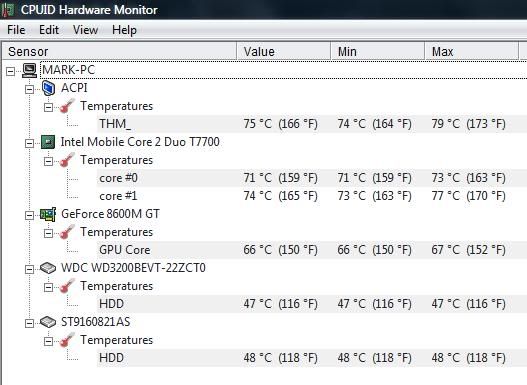Collapse the ST9160821AS drive node
The image size is (527, 385).
[x=29, y=323]
